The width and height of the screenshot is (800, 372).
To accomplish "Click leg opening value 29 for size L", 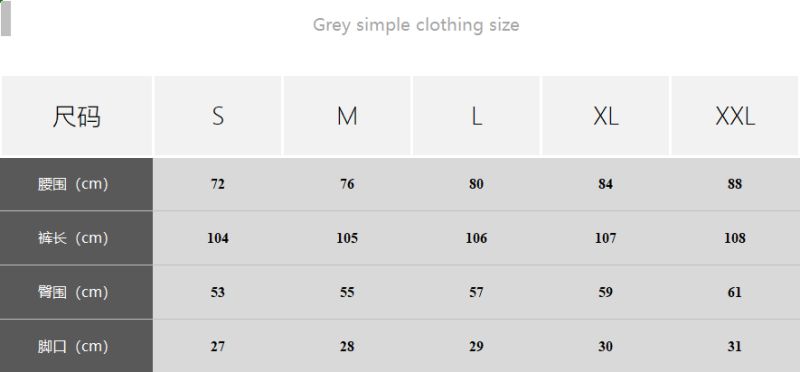I will click(476, 346).
